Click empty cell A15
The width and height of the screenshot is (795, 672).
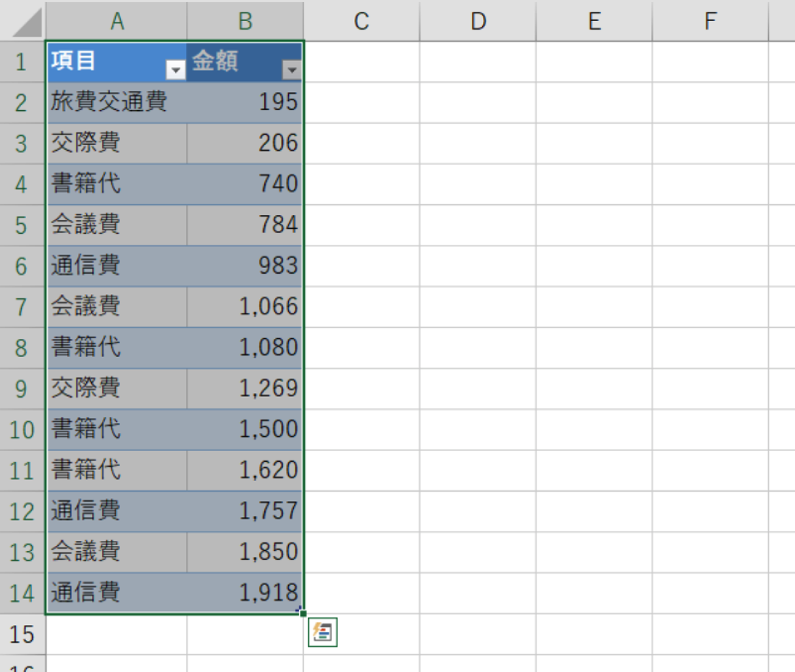click(x=117, y=634)
